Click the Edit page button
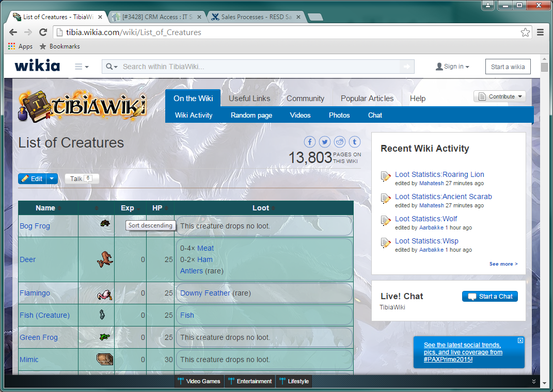Image resolution: width=553 pixels, height=392 pixels. [32, 178]
